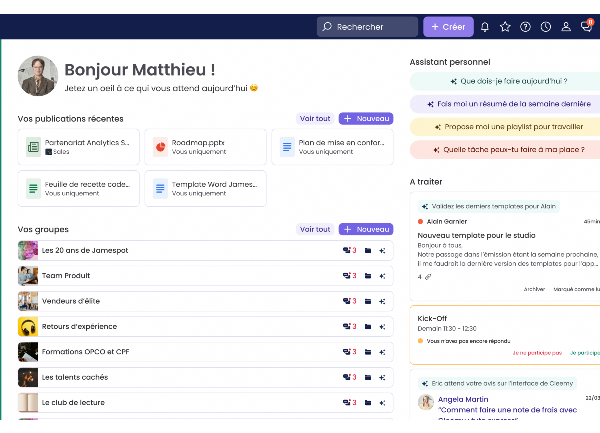Open Vendeurs d'élite group

pyautogui.click(x=205, y=301)
